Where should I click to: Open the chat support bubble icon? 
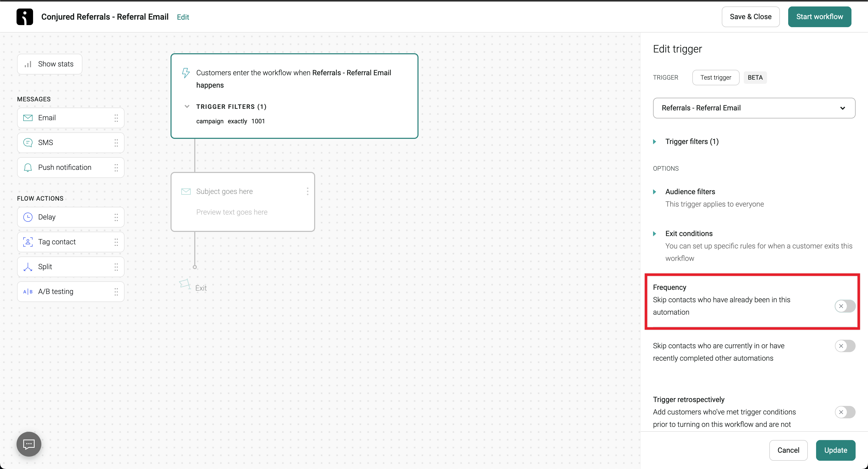[x=29, y=444]
